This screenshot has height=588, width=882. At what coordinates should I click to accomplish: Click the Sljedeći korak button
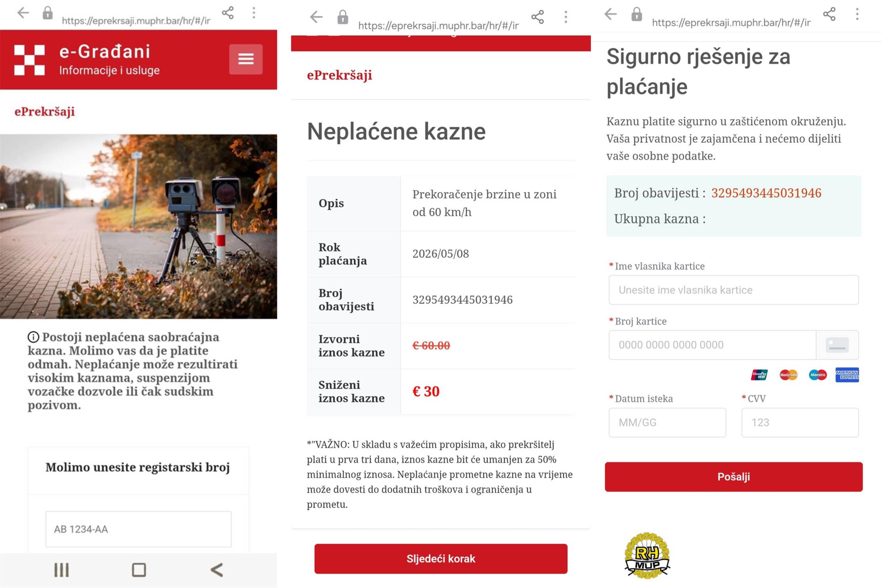441,558
